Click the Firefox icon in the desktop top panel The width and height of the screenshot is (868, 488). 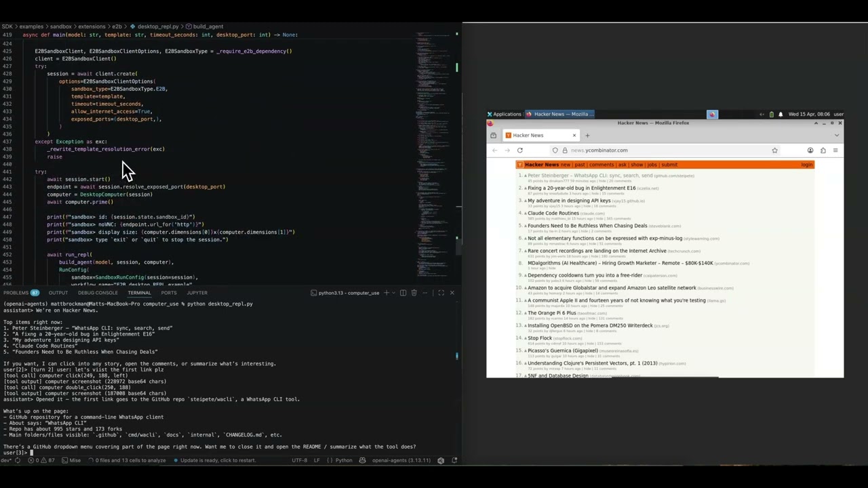tap(712, 114)
